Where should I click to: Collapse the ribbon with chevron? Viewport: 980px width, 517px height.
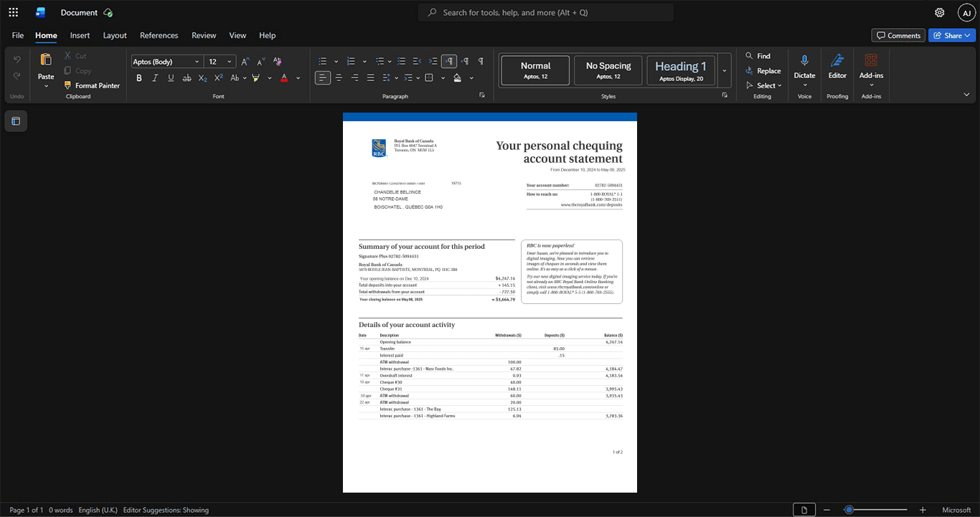(966, 95)
